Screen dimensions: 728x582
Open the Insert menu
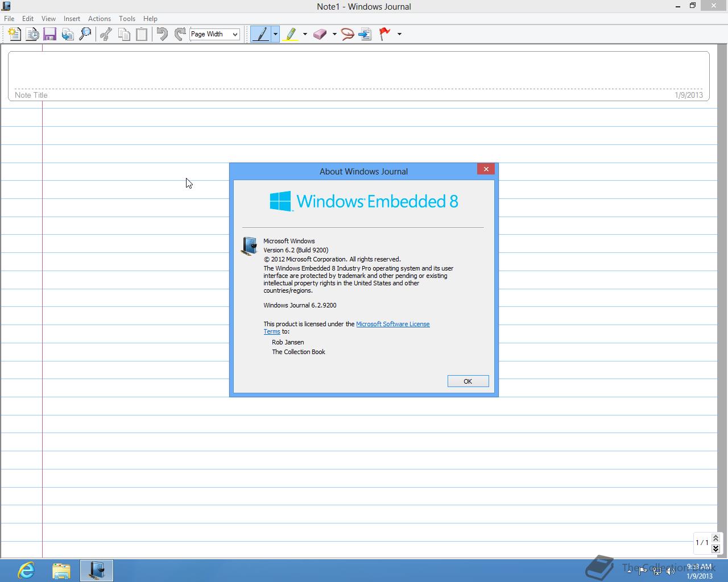click(72, 19)
